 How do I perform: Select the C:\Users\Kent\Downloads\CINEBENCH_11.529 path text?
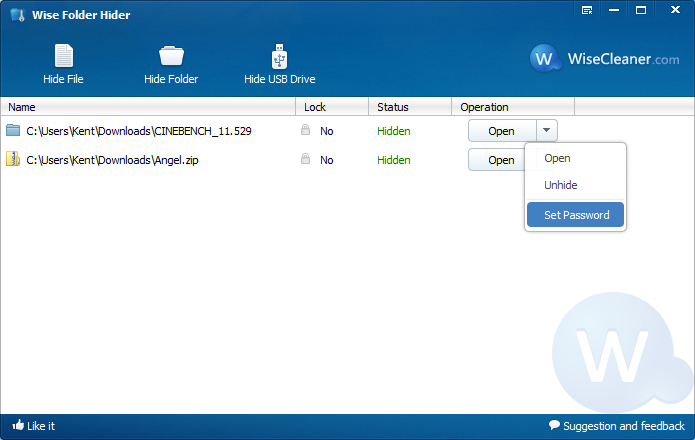(x=139, y=131)
